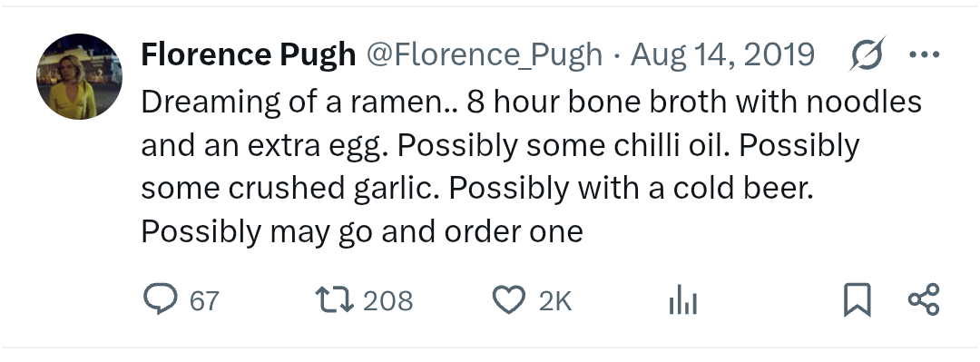980x362 pixels.
Task: Bookmark this ramen tweet
Action: pos(857,298)
